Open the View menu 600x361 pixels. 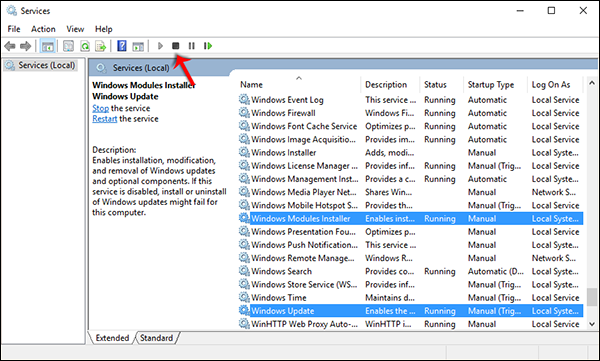(x=75, y=29)
